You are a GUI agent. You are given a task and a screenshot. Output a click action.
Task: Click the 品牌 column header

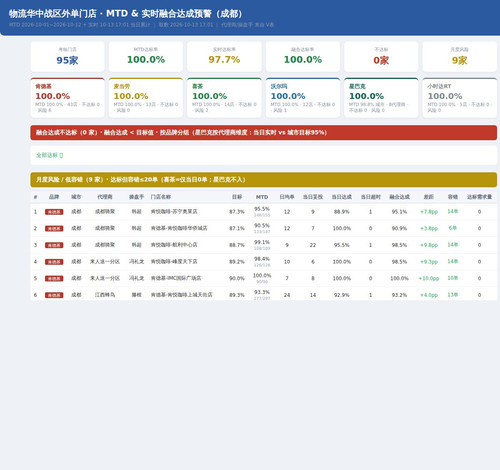point(54,197)
